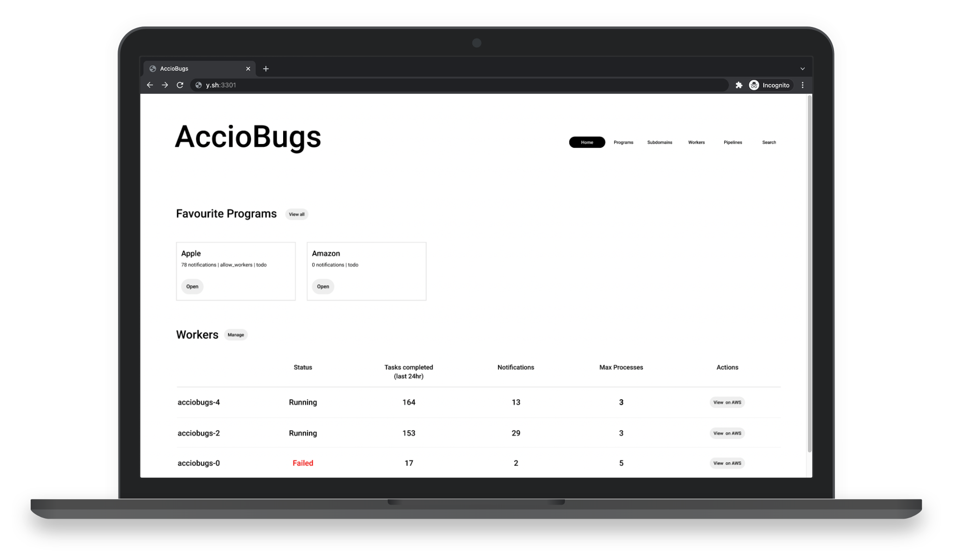953x560 pixels.
Task: Click notifications value 13
Action: click(x=516, y=402)
